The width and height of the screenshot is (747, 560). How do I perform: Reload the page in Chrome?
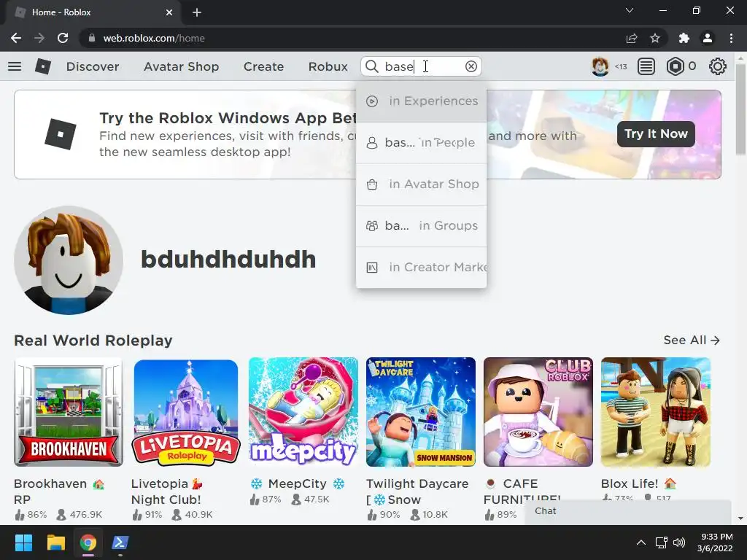pyautogui.click(x=63, y=38)
